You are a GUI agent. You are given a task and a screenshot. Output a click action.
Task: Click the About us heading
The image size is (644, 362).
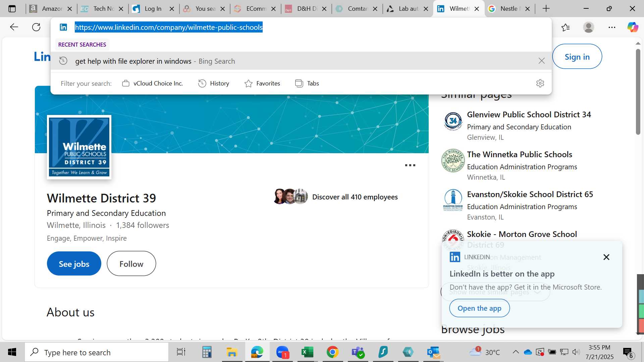click(x=70, y=312)
